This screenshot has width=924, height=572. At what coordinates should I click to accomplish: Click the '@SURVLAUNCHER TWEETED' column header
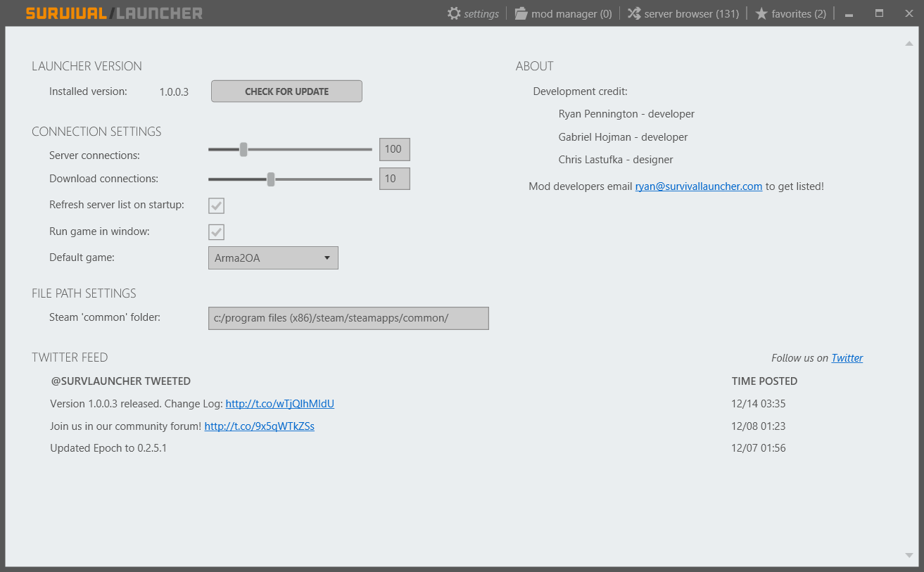pyautogui.click(x=121, y=381)
